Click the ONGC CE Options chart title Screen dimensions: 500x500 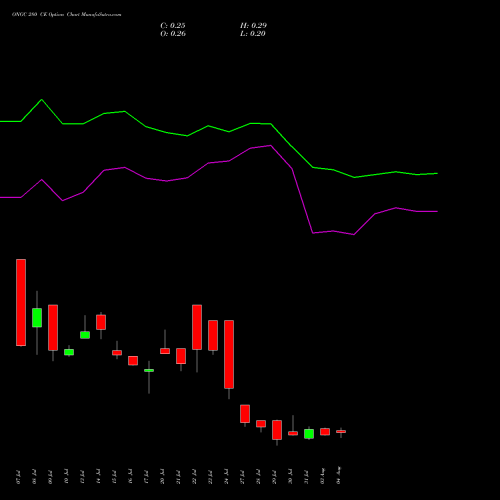point(67,15)
